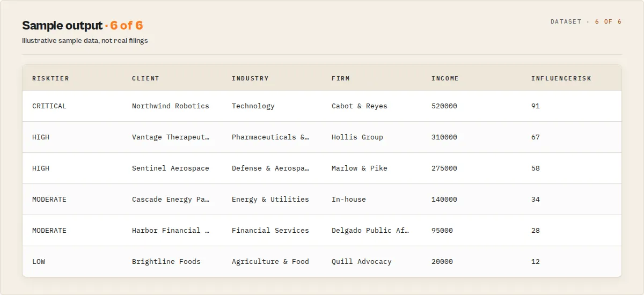Viewport: 644px width, 295px height.
Task: Click the Marlow & Pike firm cell
Action: coord(360,168)
